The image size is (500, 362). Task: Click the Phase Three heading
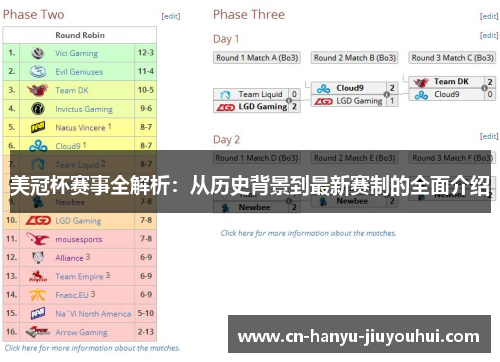(x=249, y=15)
